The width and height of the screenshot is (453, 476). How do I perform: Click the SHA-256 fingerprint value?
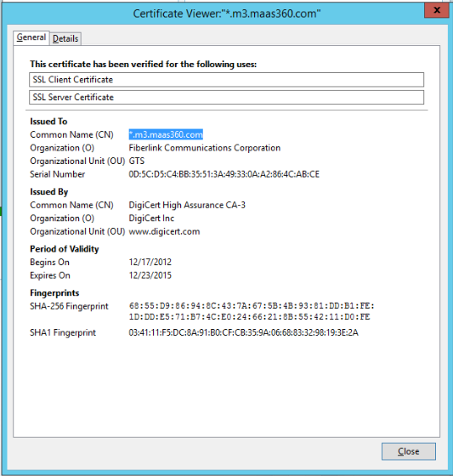coord(252,311)
